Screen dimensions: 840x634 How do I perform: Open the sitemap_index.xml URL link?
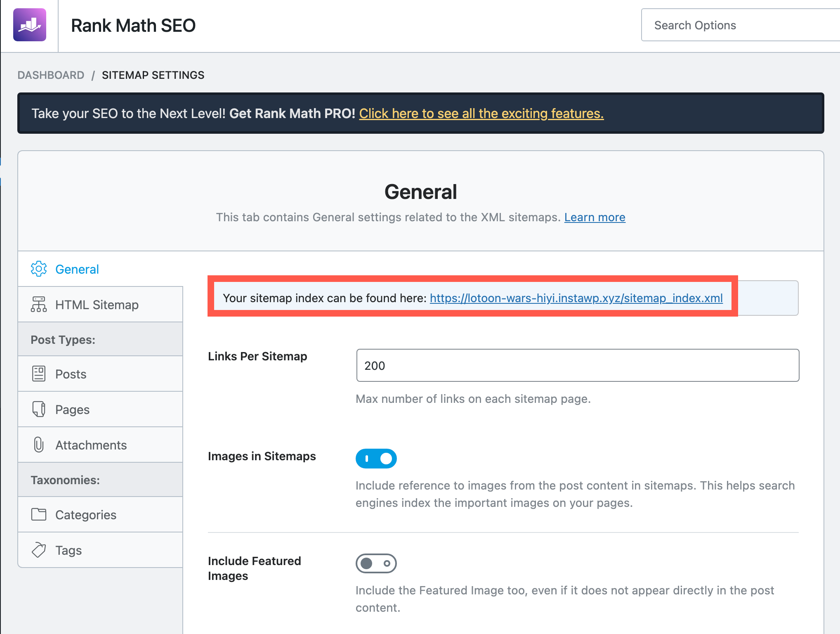pyautogui.click(x=576, y=298)
